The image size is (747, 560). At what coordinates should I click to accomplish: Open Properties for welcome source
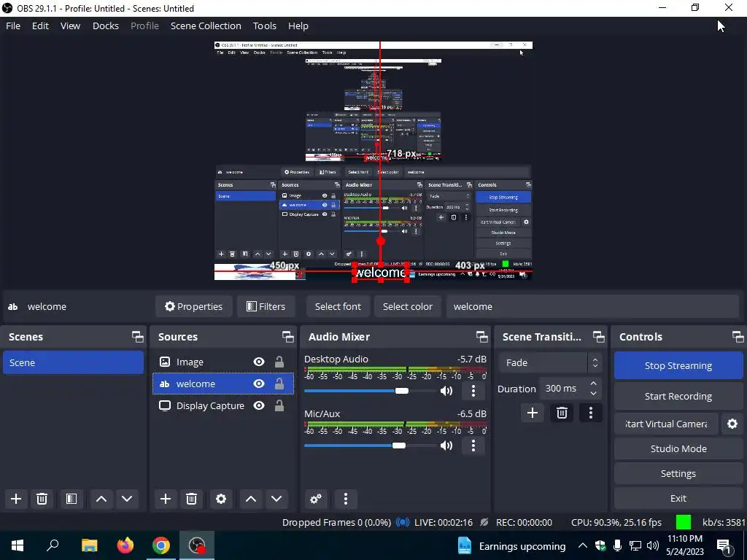click(193, 306)
